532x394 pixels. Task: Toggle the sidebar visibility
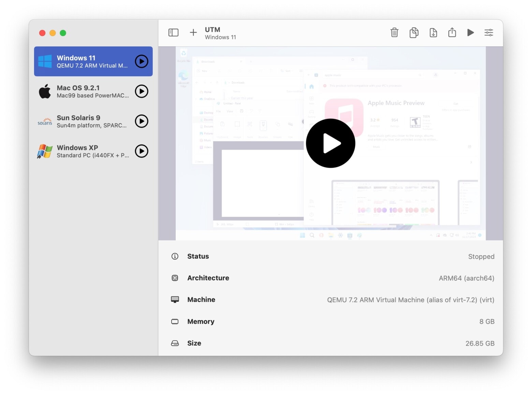tap(173, 33)
